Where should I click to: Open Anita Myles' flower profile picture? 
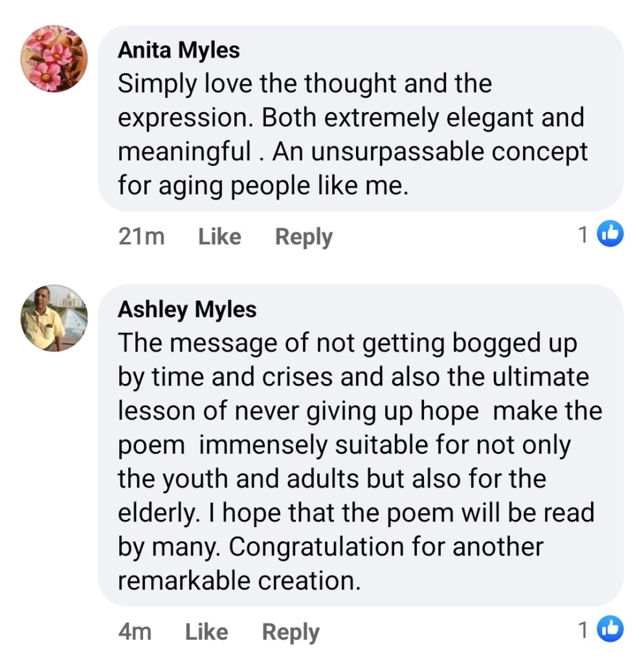tap(54, 59)
